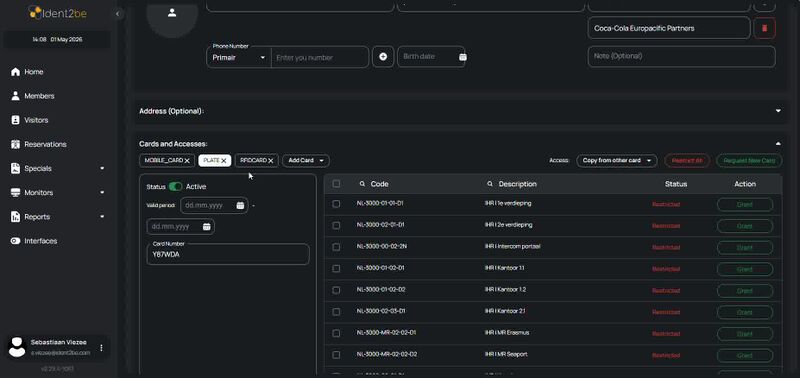Screen dimensions: 800x378
Task: Click the Note (Optional) field
Action: tap(682, 57)
